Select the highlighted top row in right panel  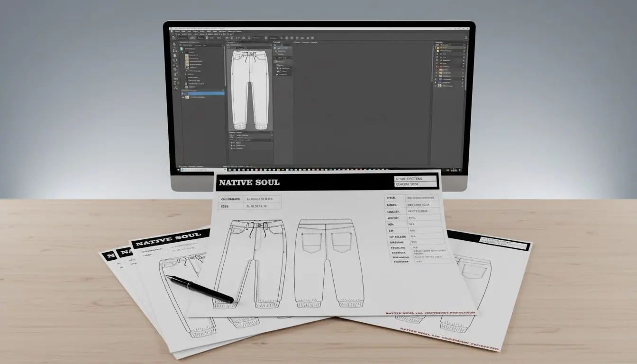point(450,48)
